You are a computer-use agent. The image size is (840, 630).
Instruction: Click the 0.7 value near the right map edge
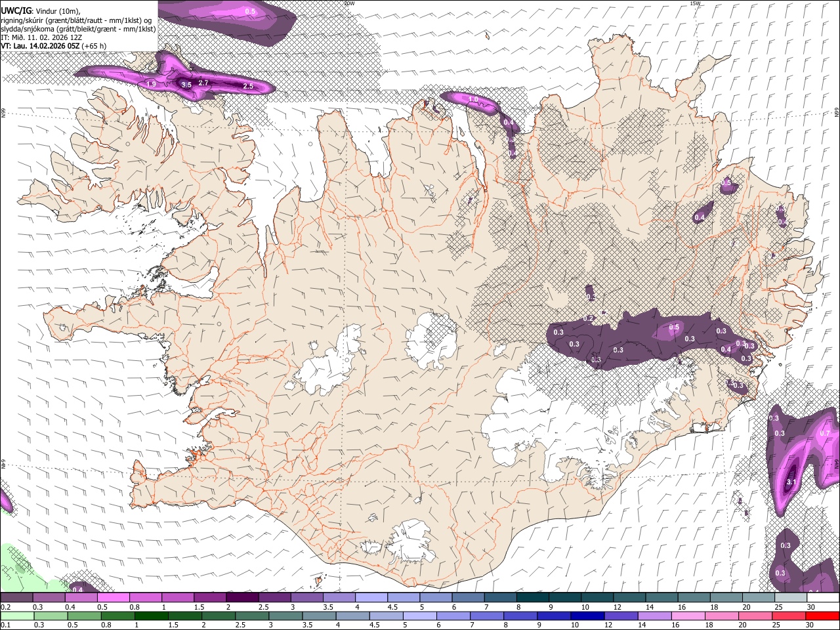[825, 433]
